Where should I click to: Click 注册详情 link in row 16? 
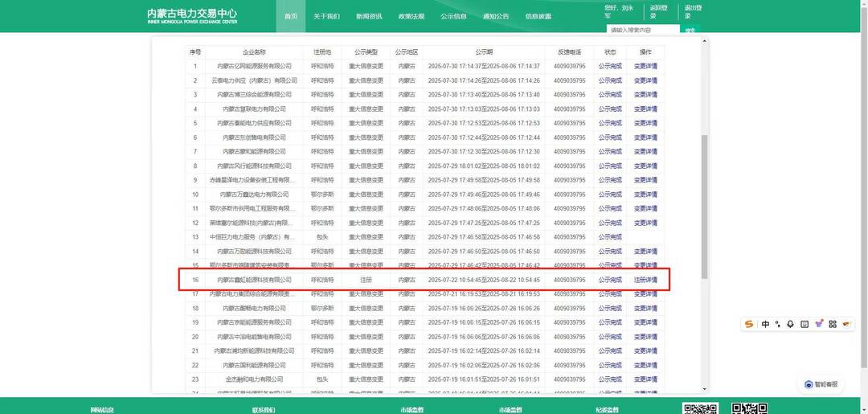tap(645, 280)
